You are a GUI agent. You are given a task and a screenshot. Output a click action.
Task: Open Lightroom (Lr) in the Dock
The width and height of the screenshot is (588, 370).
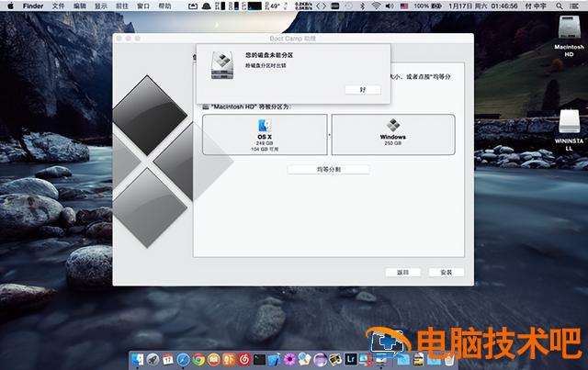click(351, 359)
